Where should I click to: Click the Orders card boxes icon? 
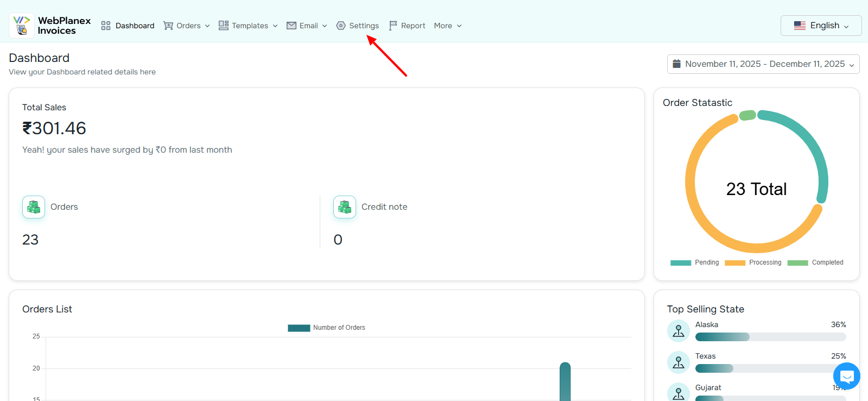pos(34,207)
